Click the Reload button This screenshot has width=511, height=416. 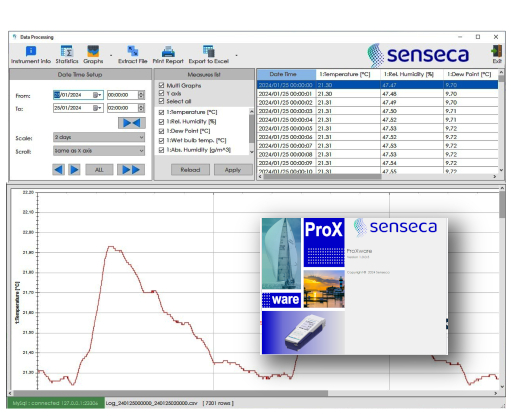pyautogui.click(x=190, y=170)
